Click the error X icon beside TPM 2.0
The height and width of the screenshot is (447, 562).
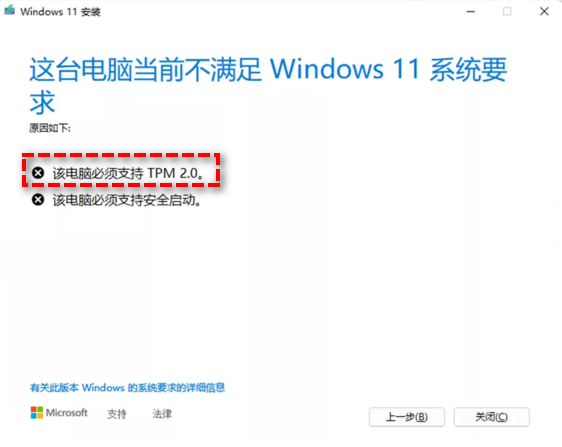click(x=38, y=173)
